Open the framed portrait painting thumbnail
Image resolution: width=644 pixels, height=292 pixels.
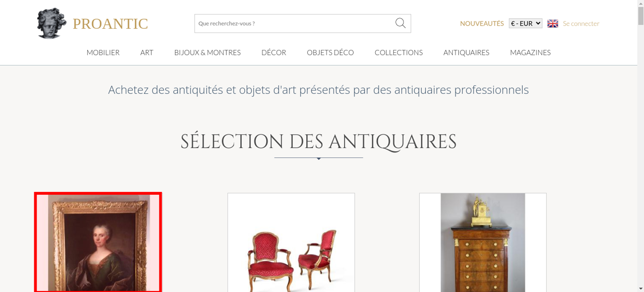(98, 242)
